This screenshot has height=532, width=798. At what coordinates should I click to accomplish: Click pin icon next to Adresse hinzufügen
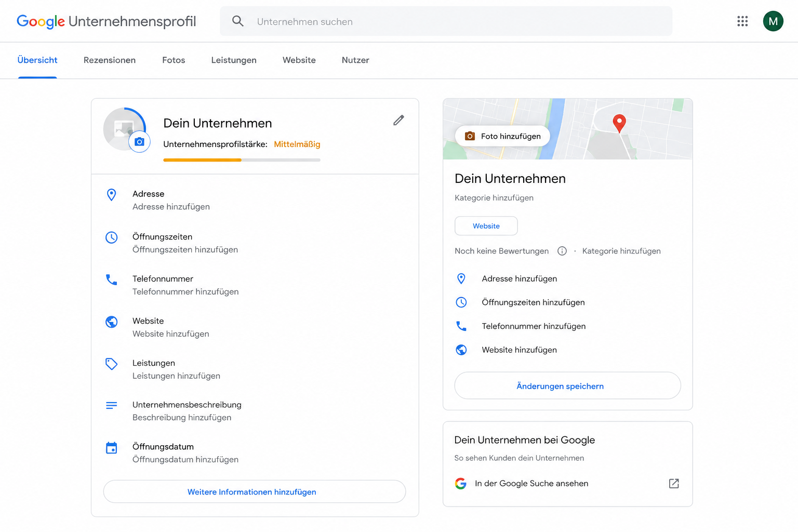(461, 278)
